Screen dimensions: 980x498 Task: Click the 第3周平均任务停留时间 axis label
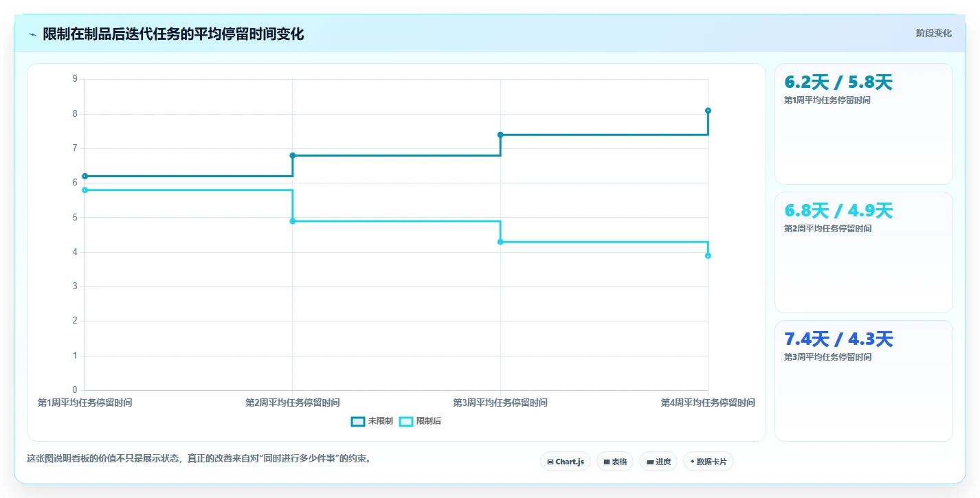(x=500, y=403)
